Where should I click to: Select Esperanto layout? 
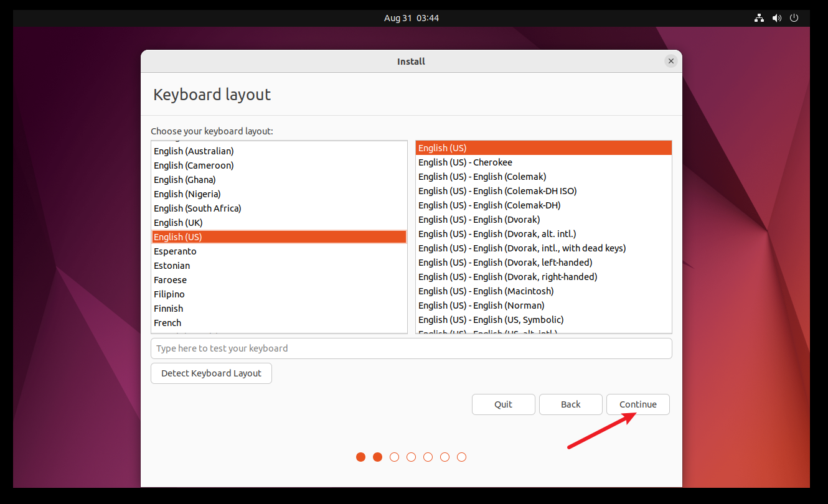[x=279, y=251]
